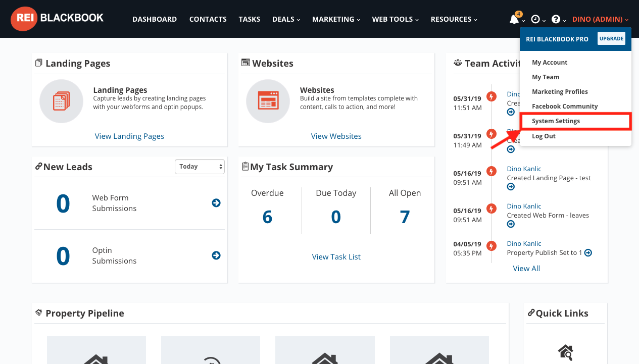Click View All team activity link

click(x=526, y=269)
